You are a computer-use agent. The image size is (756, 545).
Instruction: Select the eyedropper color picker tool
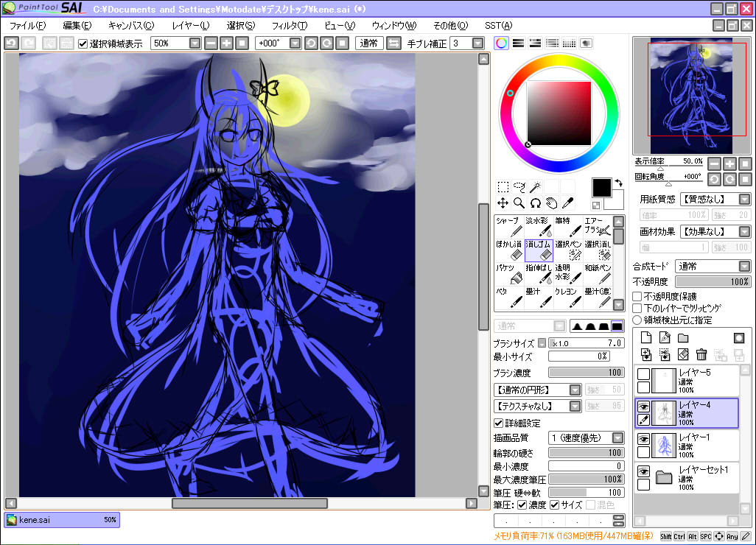coord(568,203)
